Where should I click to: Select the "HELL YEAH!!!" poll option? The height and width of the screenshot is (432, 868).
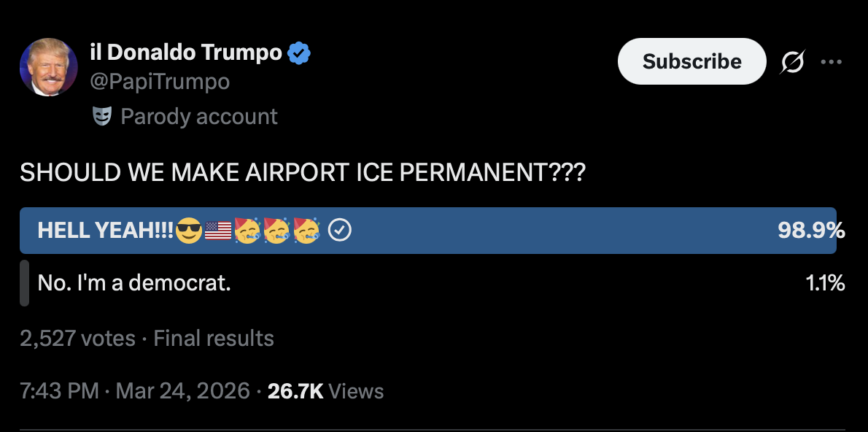(106, 231)
